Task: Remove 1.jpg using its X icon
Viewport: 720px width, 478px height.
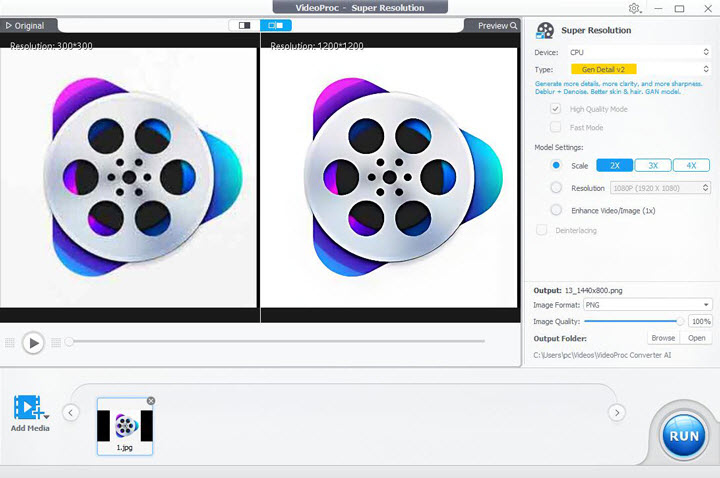Action: click(x=151, y=401)
